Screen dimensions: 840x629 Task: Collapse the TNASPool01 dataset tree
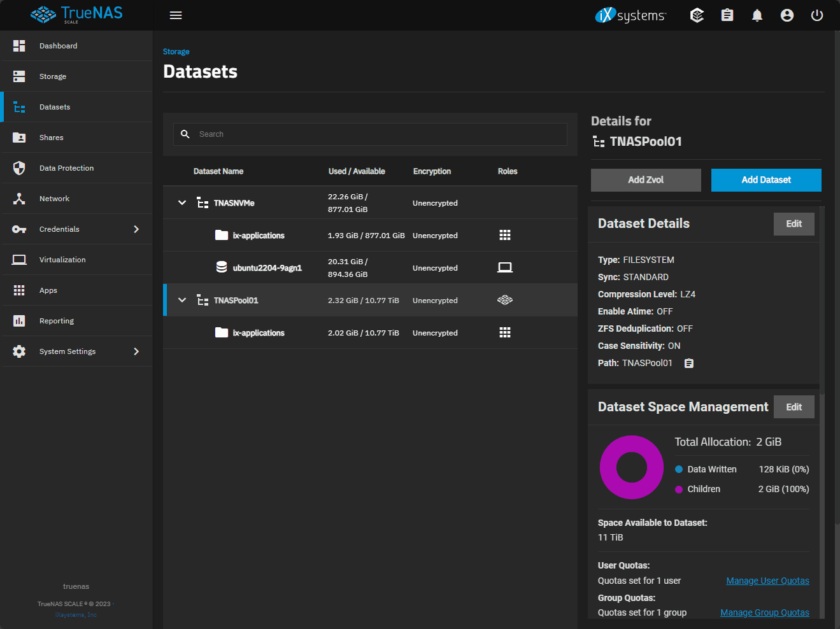(x=182, y=300)
